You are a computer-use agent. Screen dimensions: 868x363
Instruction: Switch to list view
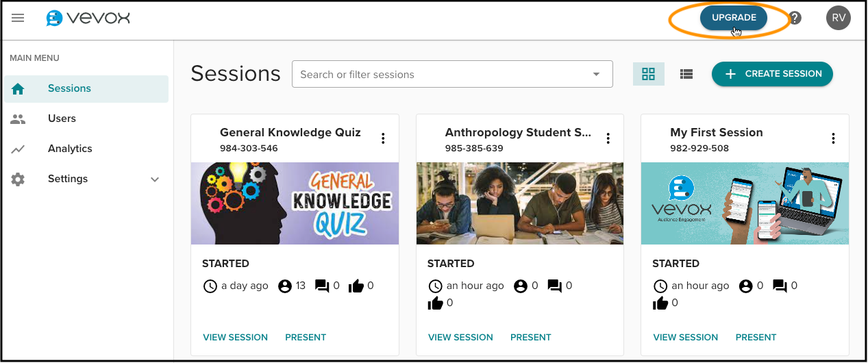click(x=686, y=74)
